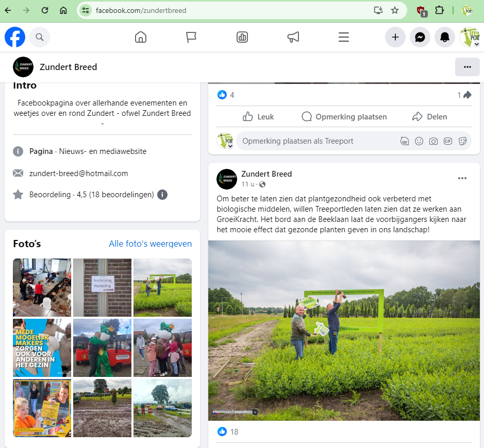Screen dimensions: 484x448
Task: Open insights bar chart icon
Action: pyautogui.click(x=242, y=37)
